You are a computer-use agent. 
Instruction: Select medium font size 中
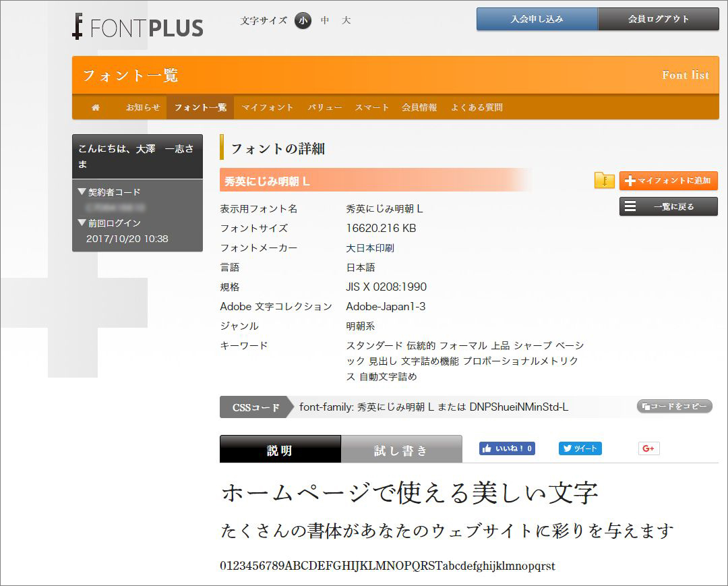tap(325, 20)
